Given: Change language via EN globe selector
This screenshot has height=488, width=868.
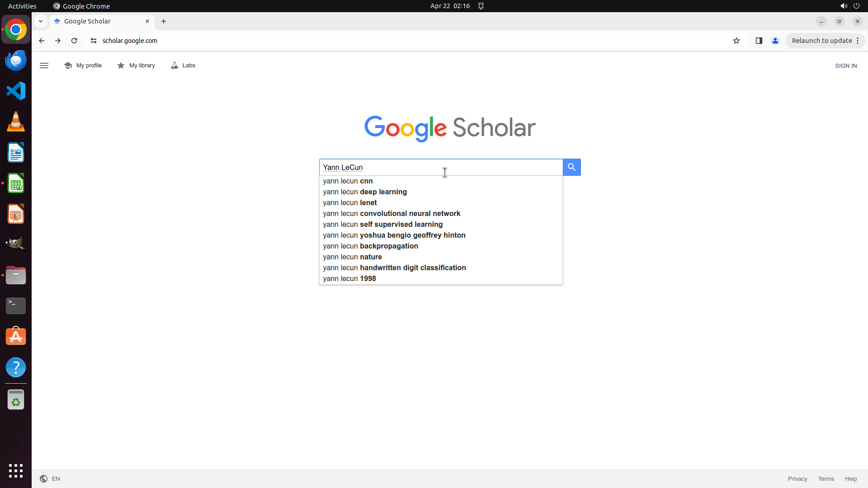Looking at the screenshot, I should pos(50,479).
